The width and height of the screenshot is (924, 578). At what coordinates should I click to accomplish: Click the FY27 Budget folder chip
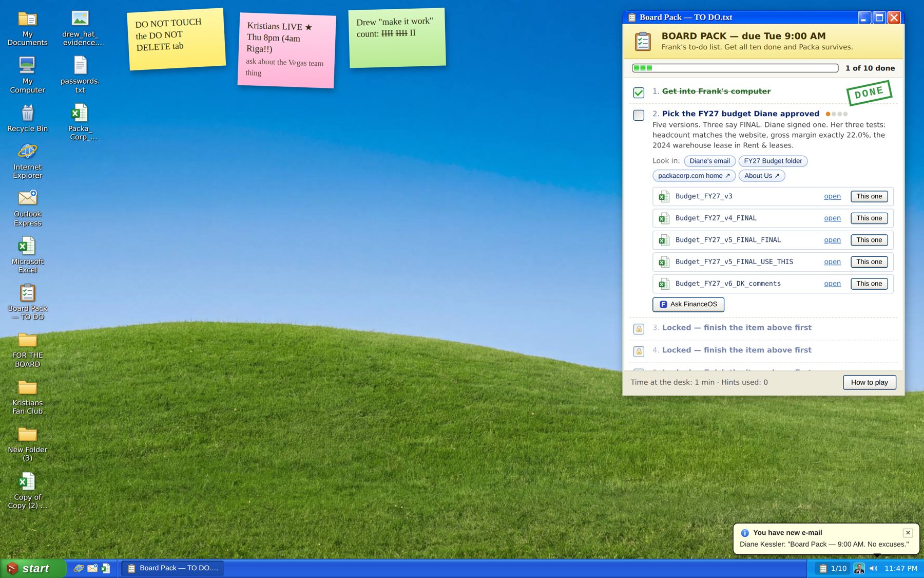point(773,161)
